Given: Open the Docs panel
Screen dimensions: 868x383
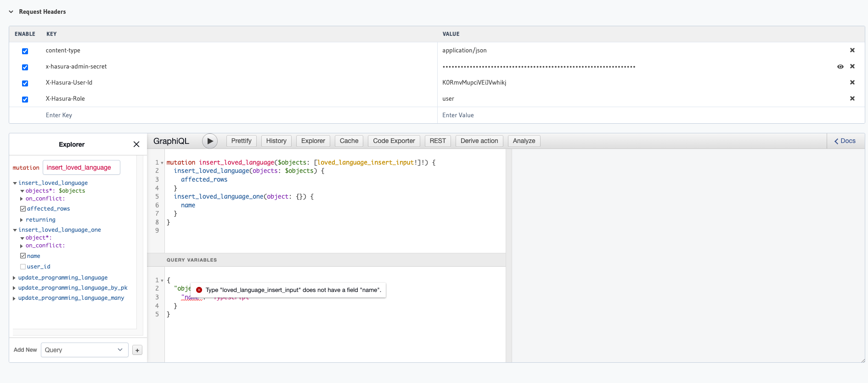Looking at the screenshot, I should (845, 141).
